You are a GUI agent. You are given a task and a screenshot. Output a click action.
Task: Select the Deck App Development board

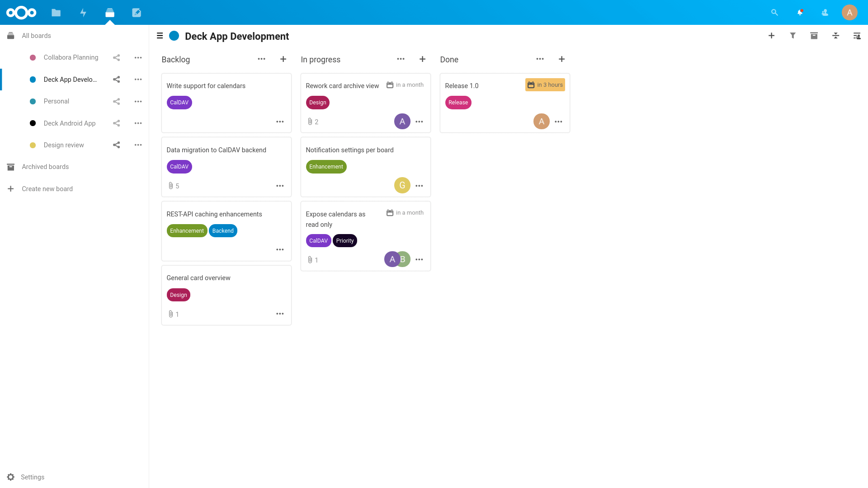[x=70, y=79]
